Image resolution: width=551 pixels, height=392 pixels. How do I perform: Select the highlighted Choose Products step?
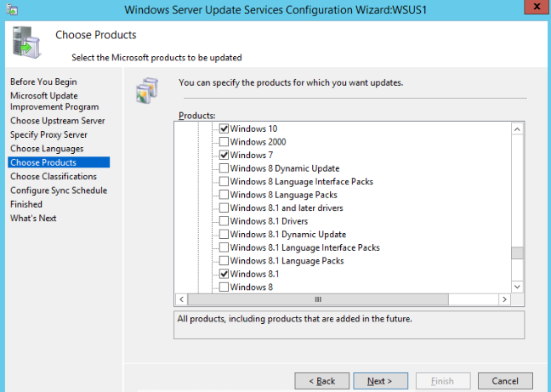tap(59, 162)
